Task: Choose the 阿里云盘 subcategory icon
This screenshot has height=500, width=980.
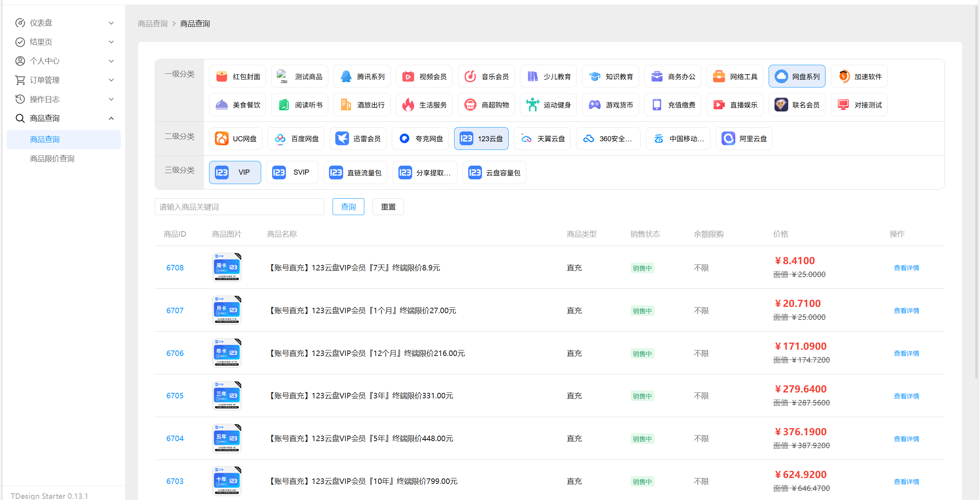Action: 728,139
